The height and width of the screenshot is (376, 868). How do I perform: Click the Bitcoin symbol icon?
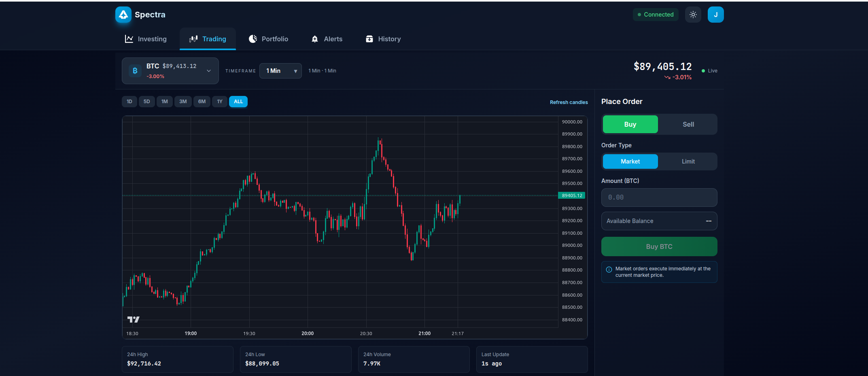pyautogui.click(x=135, y=71)
